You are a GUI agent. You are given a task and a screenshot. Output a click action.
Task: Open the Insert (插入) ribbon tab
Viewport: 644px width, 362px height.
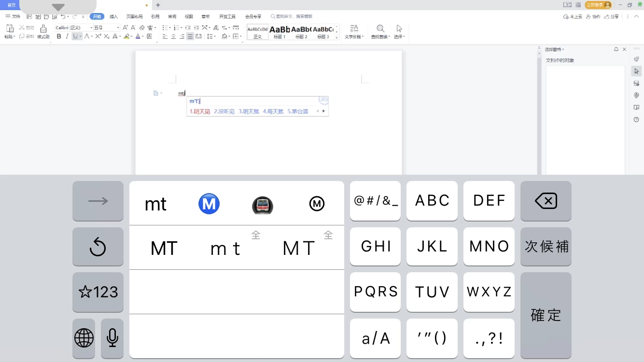pos(114,16)
